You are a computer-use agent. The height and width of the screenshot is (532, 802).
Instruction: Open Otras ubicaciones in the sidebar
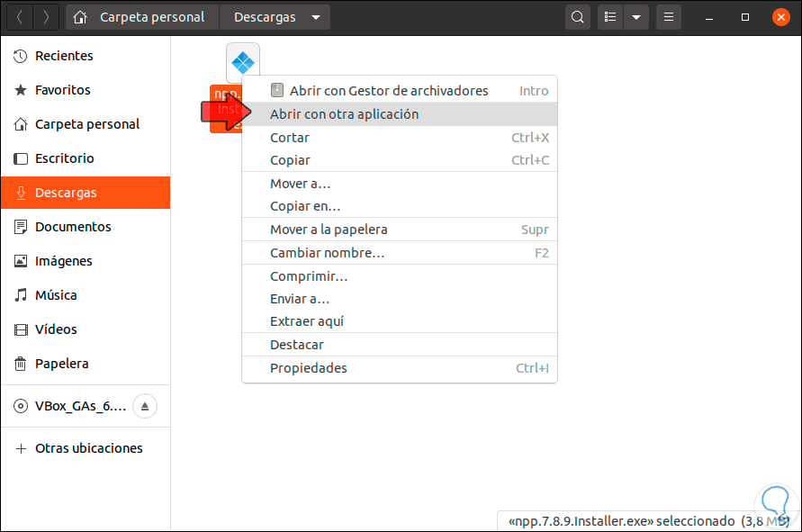86,448
